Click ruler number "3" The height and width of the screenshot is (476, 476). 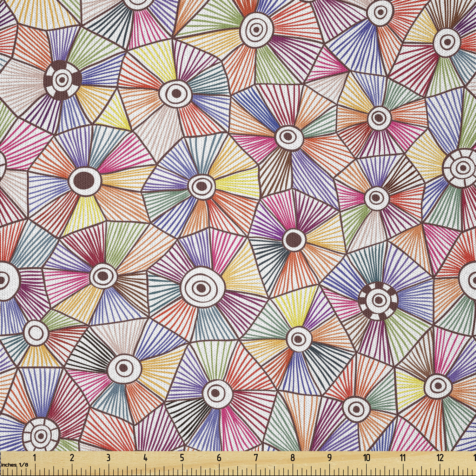pos(109,458)
